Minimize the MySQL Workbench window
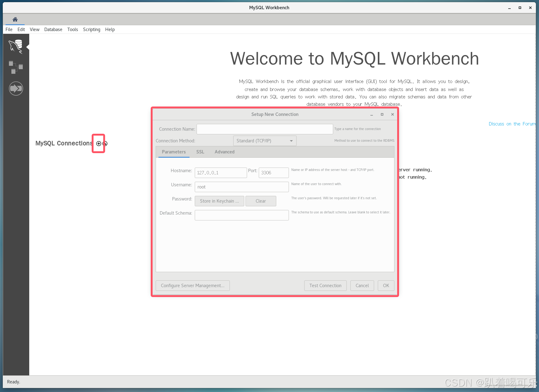 point(509,8)
